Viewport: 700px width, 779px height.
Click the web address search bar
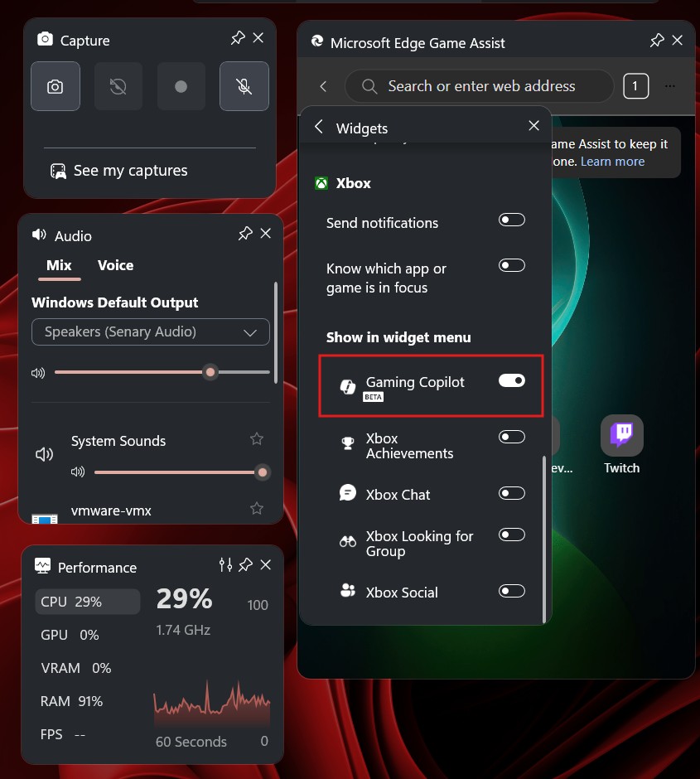479,86
